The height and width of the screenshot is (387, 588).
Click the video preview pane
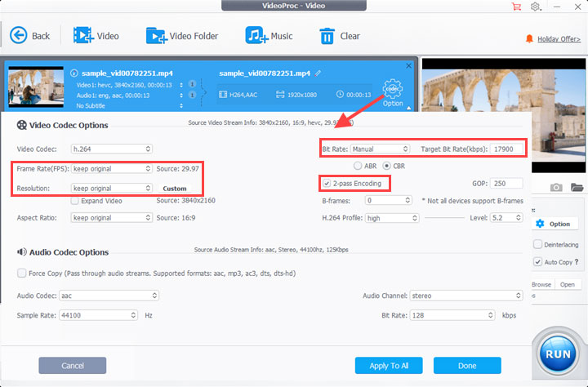tap(504, 115)
